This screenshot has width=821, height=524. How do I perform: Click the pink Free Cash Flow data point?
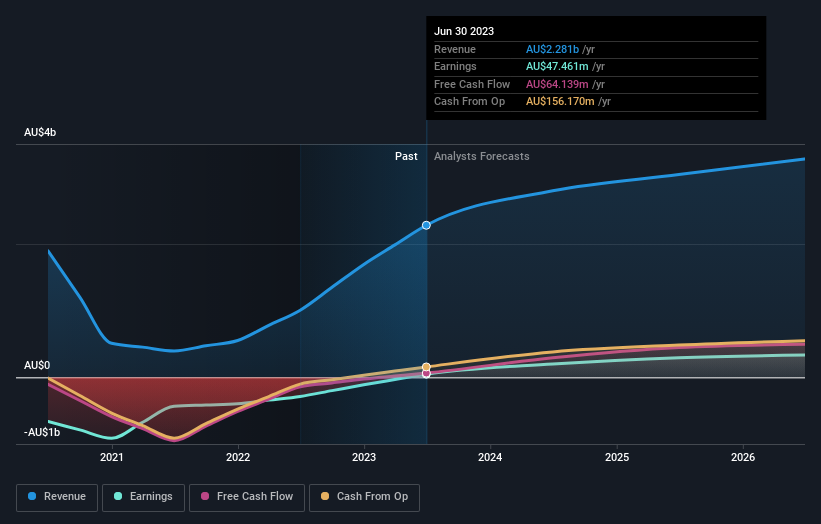point(426,374)
